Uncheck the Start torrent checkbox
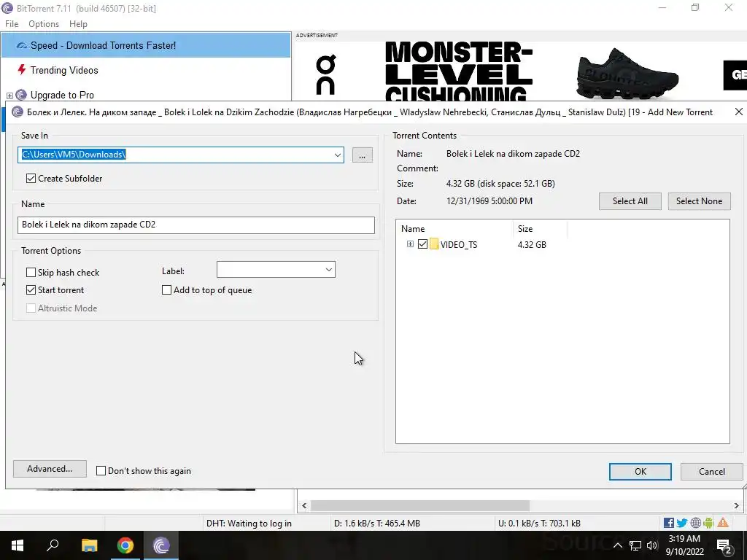The height and width of the screenshot is (560, 747). pos(31,290)
